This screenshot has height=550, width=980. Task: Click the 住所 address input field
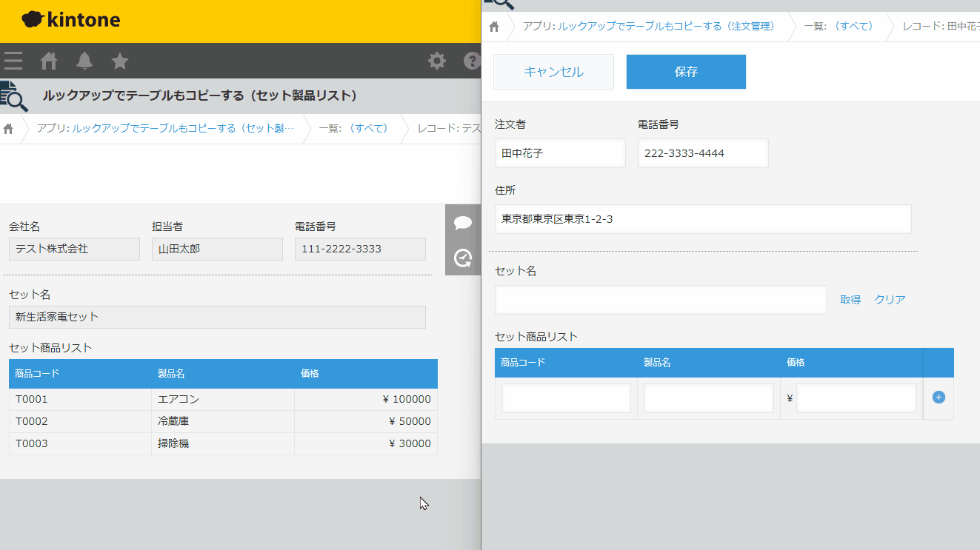pyautogui.click(x=703, y=219)
